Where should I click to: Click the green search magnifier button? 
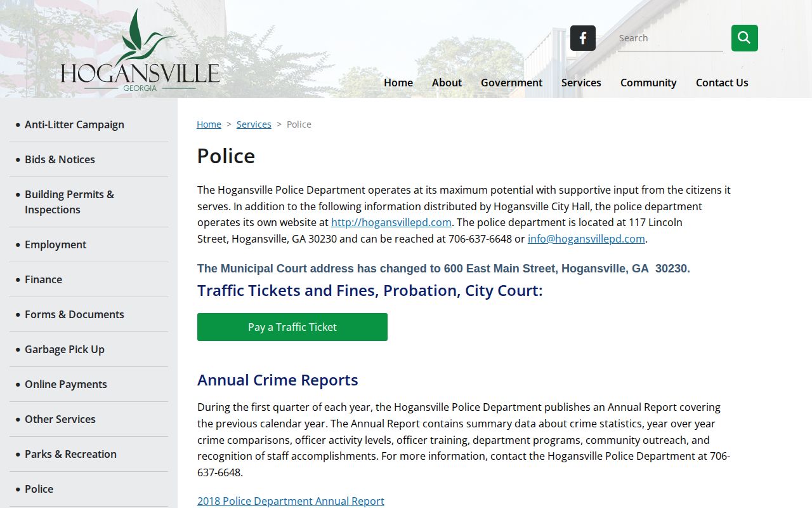(744, 38)
